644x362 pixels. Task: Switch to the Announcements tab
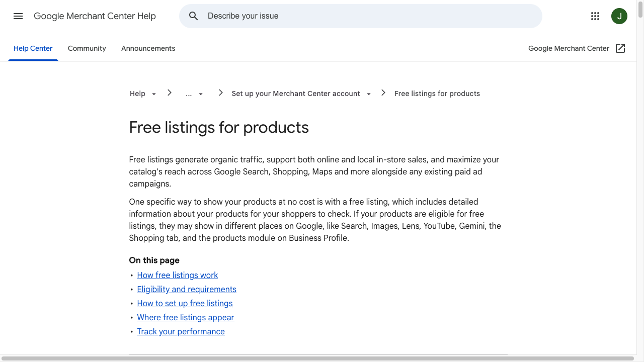click(x=148, y=48)
